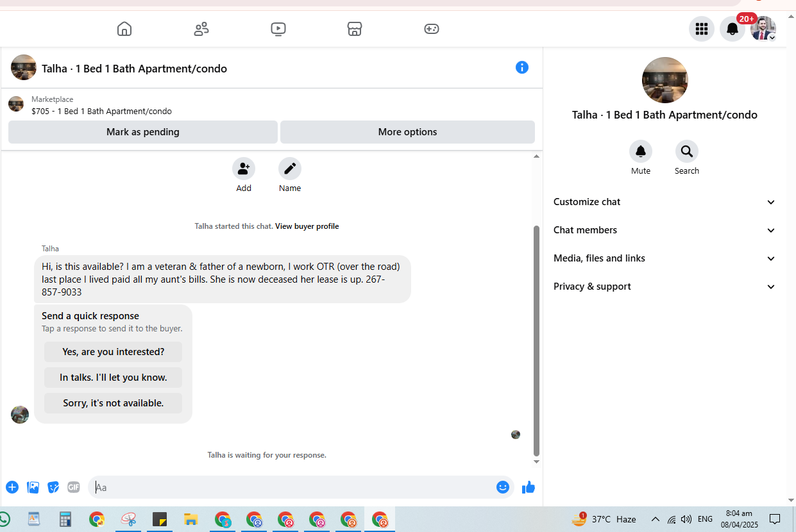
Task: Click the Marketplace listing small thumbnail
Action: point(16,104)
